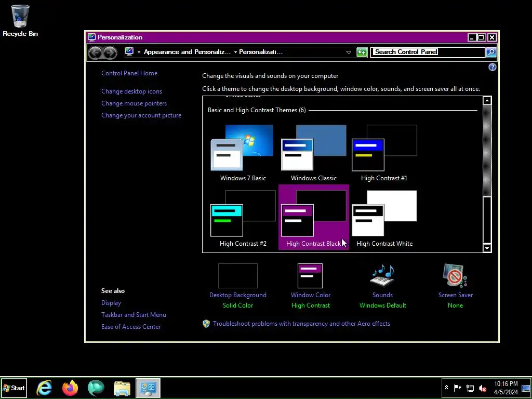Launch Internet Explorer from the taskbar
The width and height of the screenshot is (532, 399).
click(44, 388)
